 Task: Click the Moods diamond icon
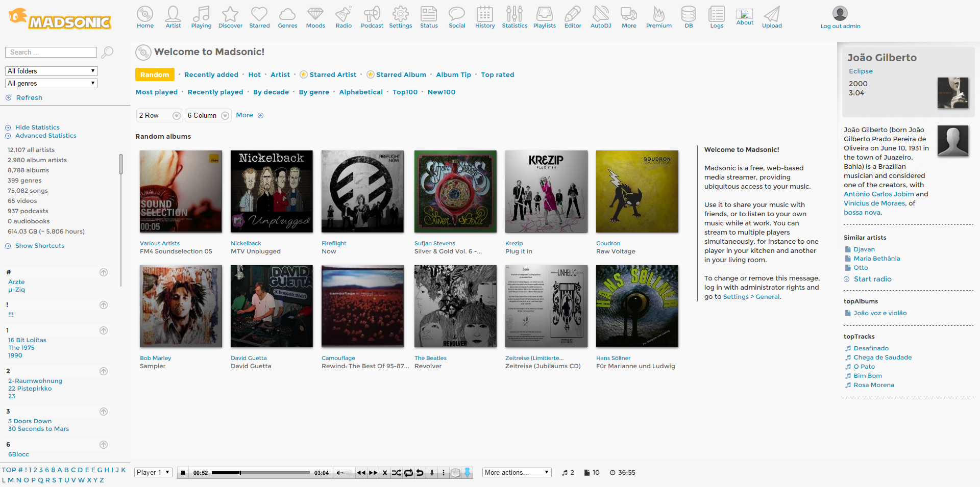click(315, 17)
